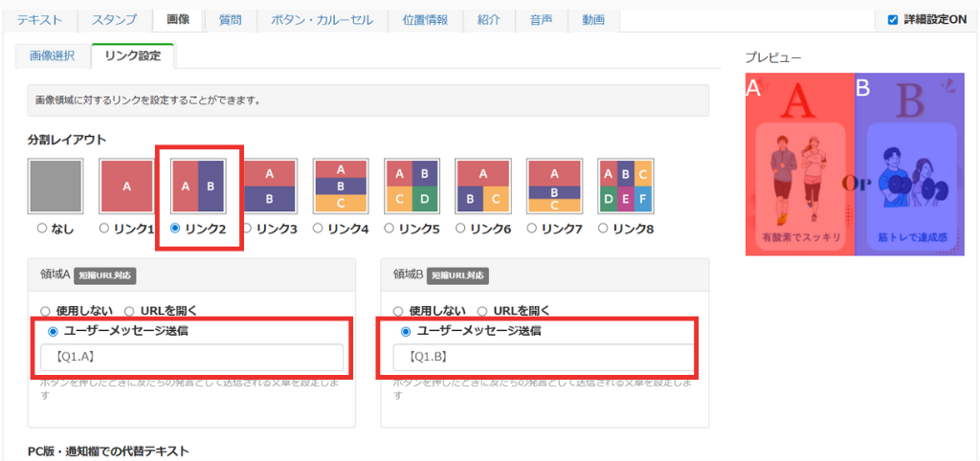
Task: Click the 領域B message field containing 【Q1.B】
Action: [x=544, y=358]
